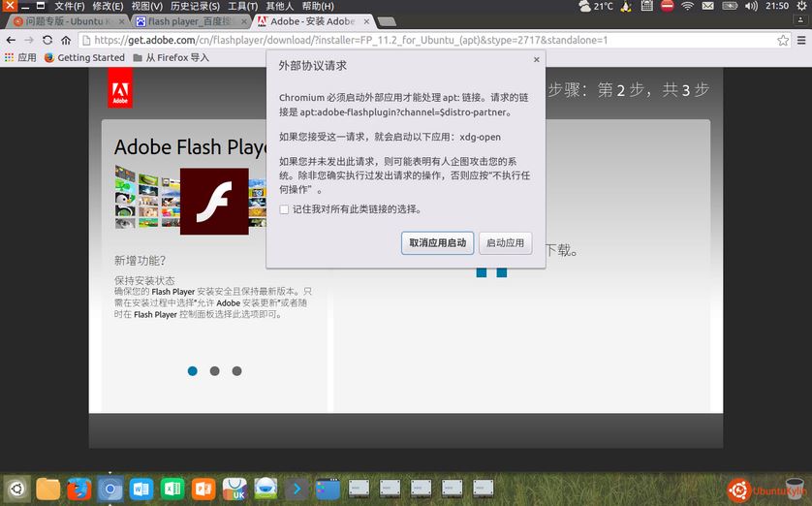Select the Adobe - 安装 Adobe tab

[314, 21]
